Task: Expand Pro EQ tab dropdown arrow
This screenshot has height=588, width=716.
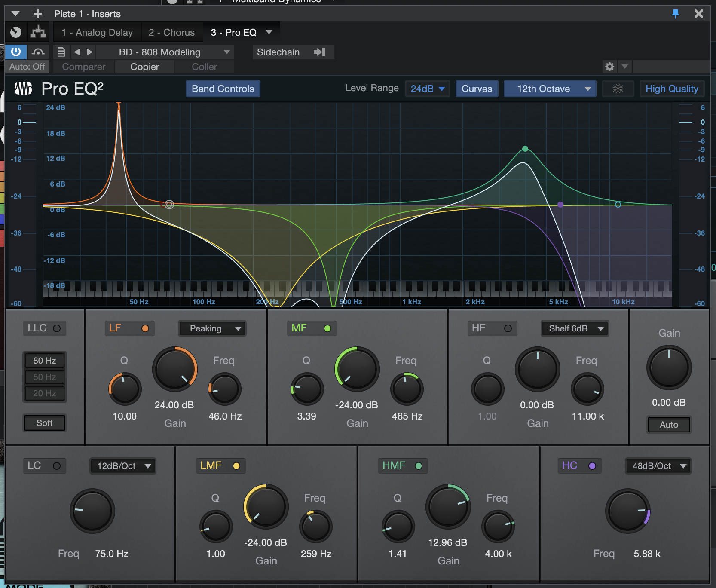Action: click(269, 32)
